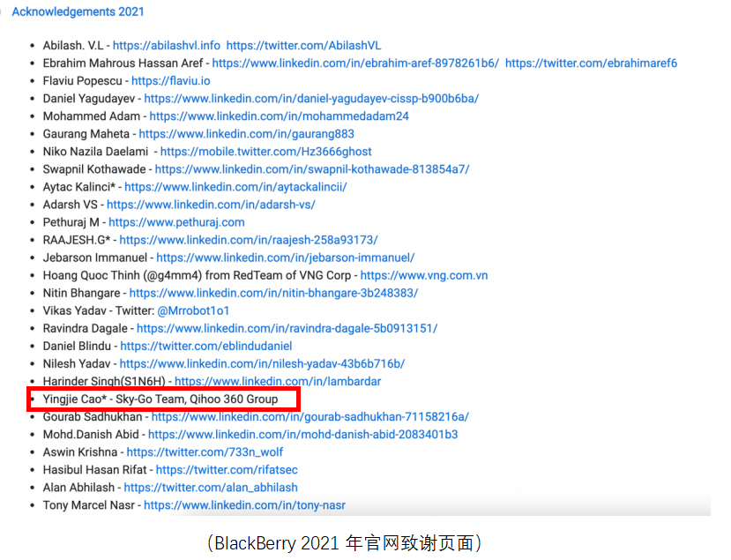The height and width of the screenshot is (560, 731).
Task: Open the lambardar LinkedIn link
Action: click(278, 381)
